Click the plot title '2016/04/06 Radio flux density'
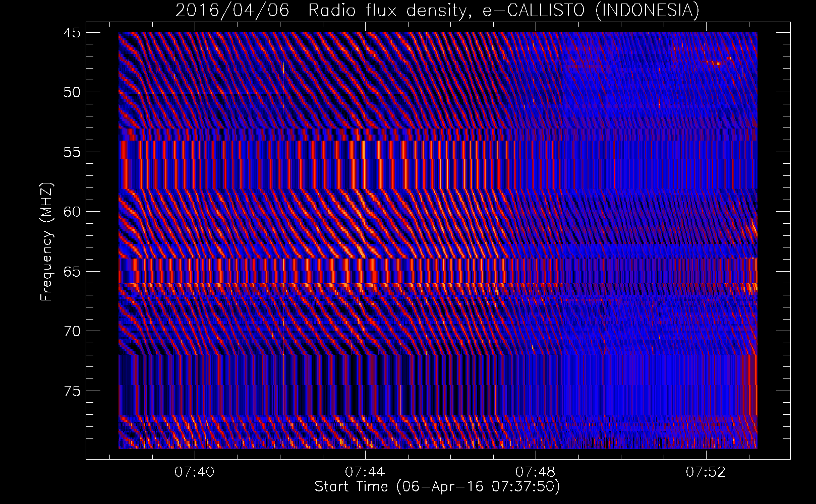 [x=323, y=11]
